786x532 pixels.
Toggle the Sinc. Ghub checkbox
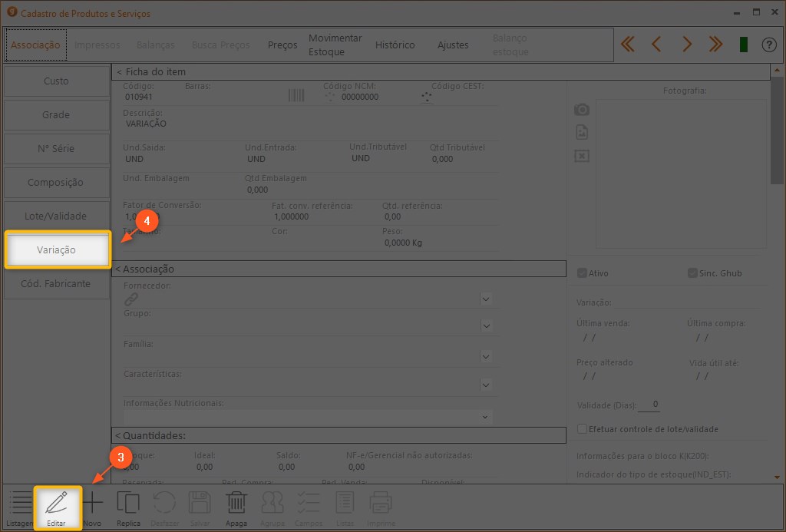click(x=692, y=273)
